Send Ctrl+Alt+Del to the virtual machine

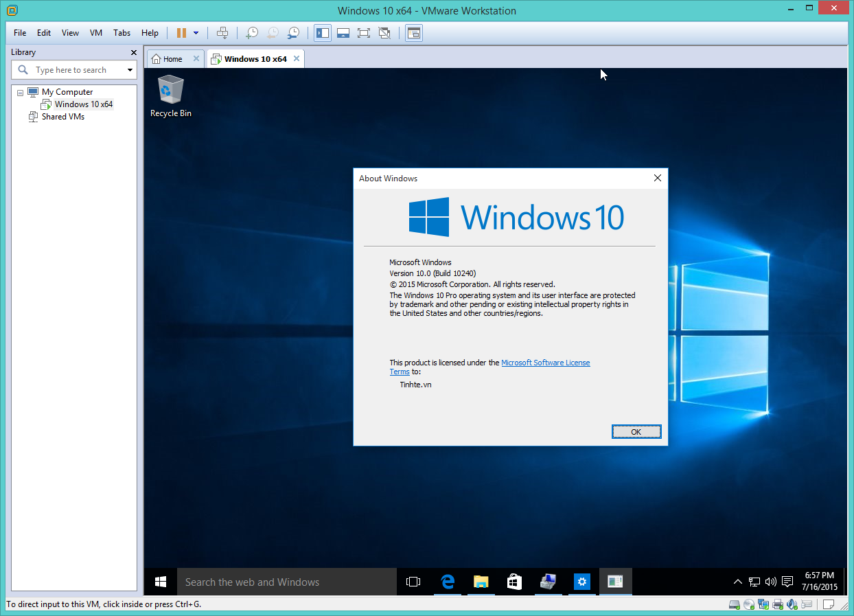coord(222,33)
